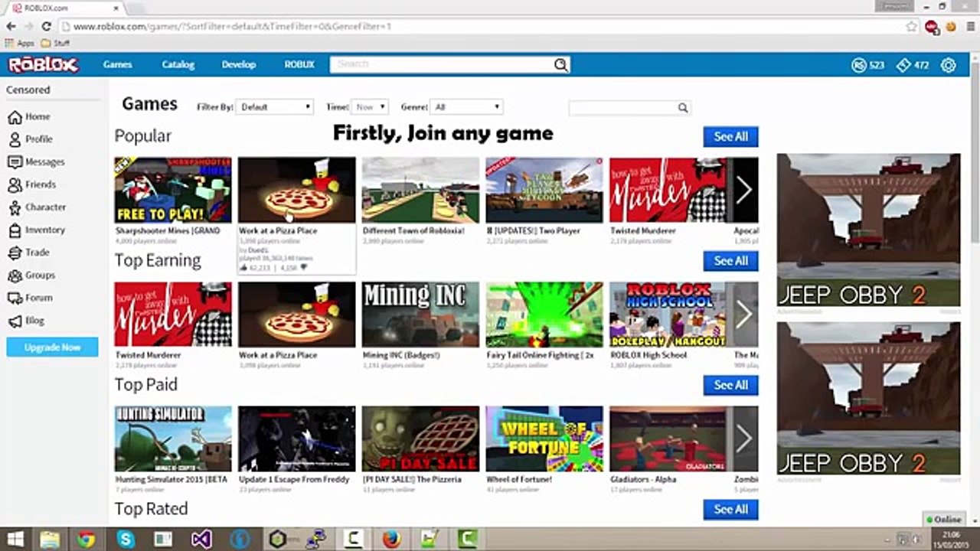Click the Profile person icon
This screenshot has width=980, height=551.
(15, 139)
